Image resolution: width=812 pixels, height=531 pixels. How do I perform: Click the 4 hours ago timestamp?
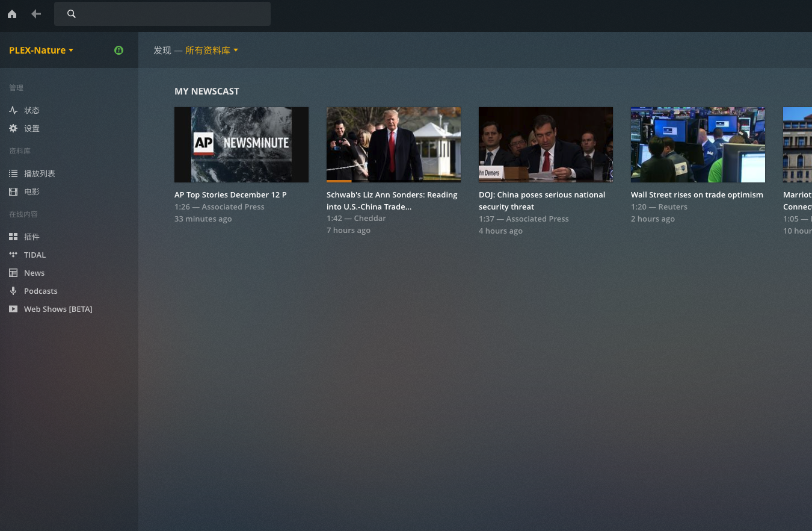click(501, 231)
